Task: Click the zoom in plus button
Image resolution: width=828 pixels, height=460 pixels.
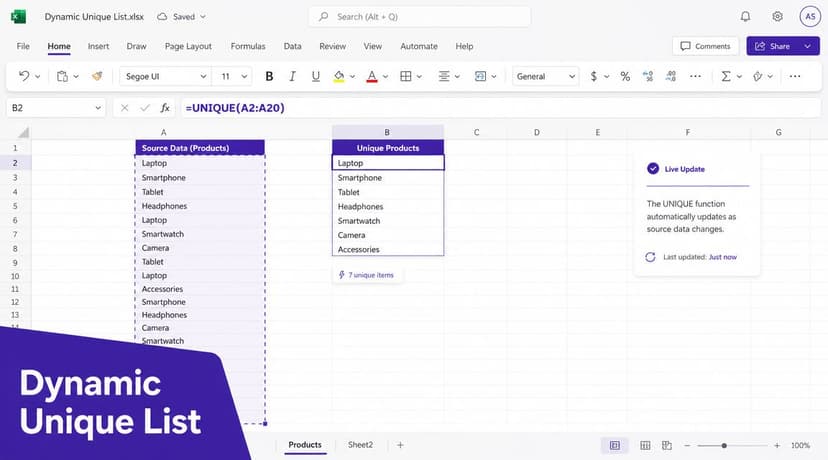Action: 777,445
